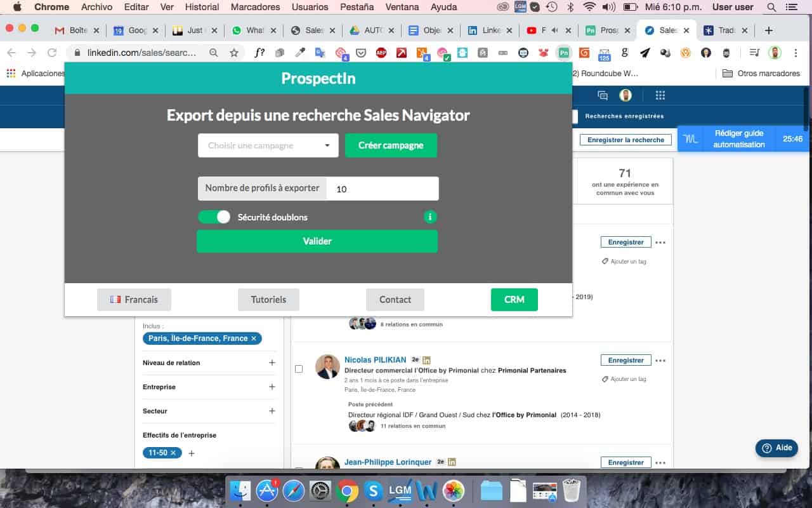812x508 pixels.
Task: Click LinkedIn icon next to Nicolas PILIKIAN
Action: click(426, 360)
